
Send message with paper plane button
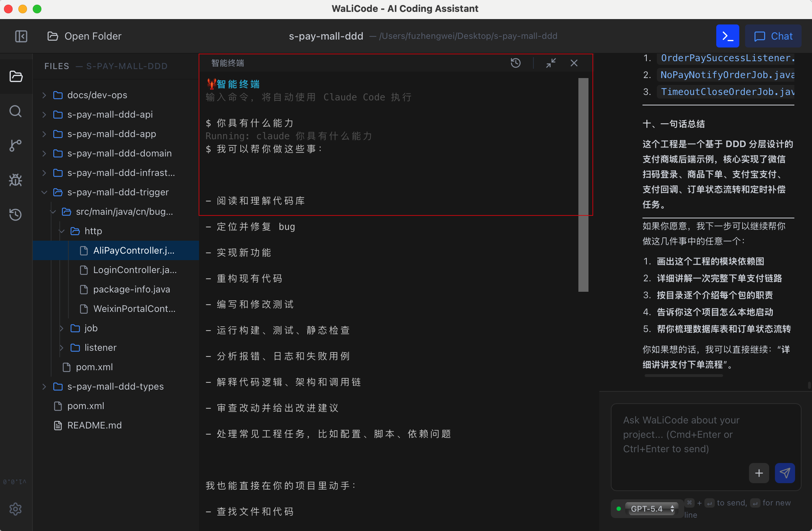tap(785, 473)
